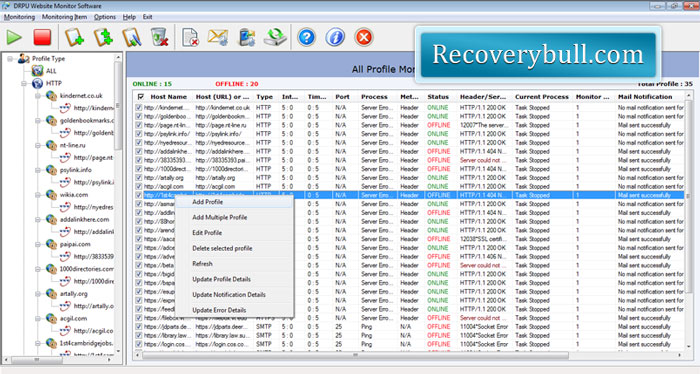Click artally.org site icon in tree
This screenshot has height=374, width=700.
point(51,294)
